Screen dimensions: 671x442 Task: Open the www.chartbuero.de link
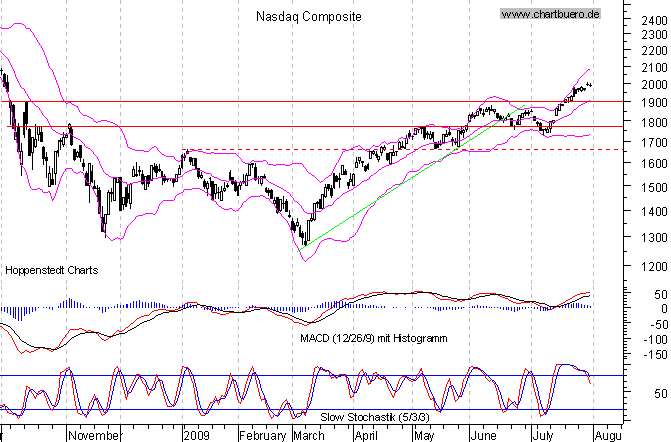click(550, 14)
